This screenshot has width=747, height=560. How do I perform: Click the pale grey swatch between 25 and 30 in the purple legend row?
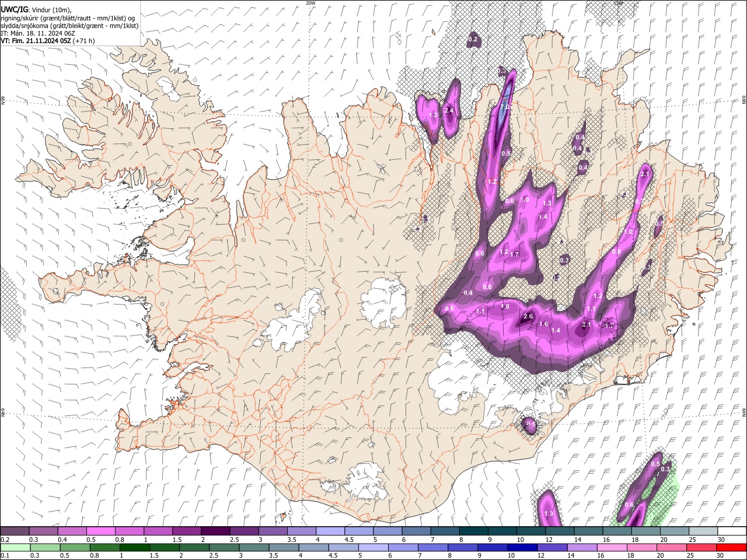click(704, 531)
